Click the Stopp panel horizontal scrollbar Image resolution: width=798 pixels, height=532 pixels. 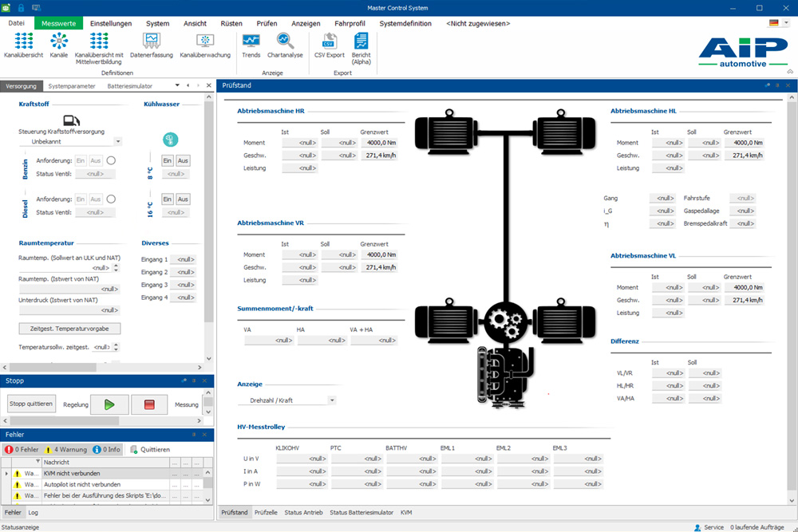click(64, 421)
